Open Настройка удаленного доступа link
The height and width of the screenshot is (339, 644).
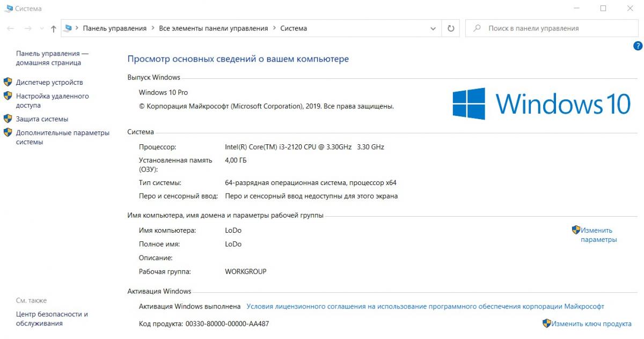point(52,101)
